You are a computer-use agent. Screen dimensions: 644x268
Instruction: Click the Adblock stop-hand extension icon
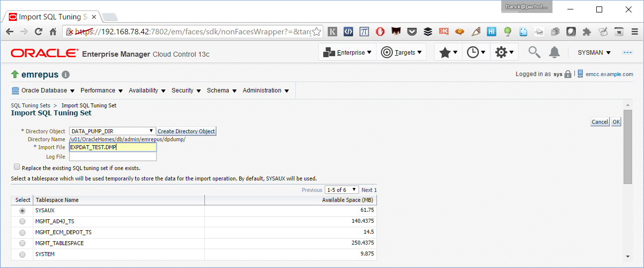coord(380,31)
